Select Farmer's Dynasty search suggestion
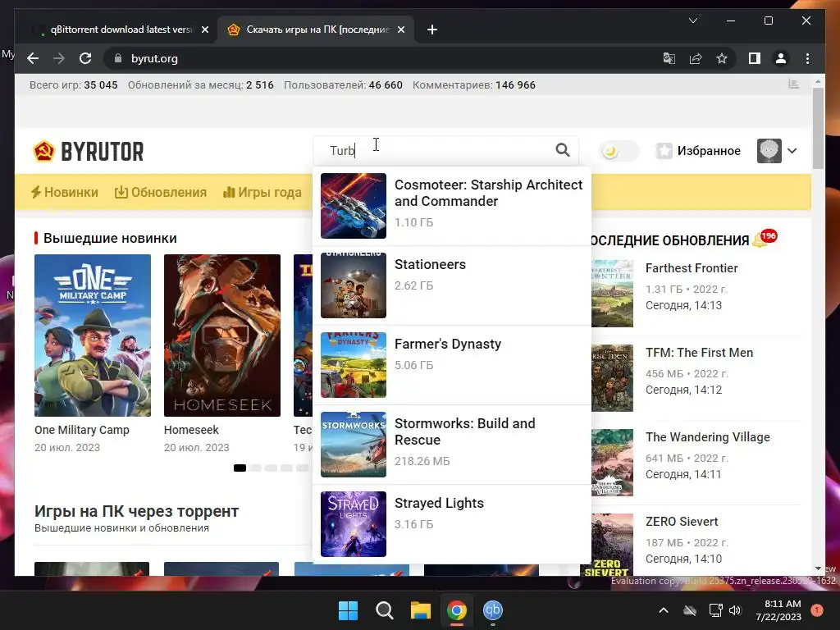The height and width of the screenshot is (630, 840). click(x=452, y=365)
